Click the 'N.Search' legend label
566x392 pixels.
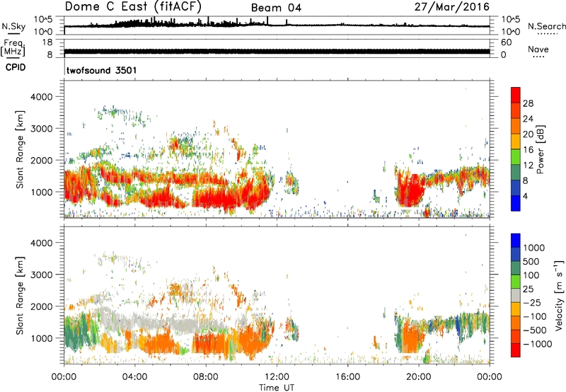[x=546, y=26]
